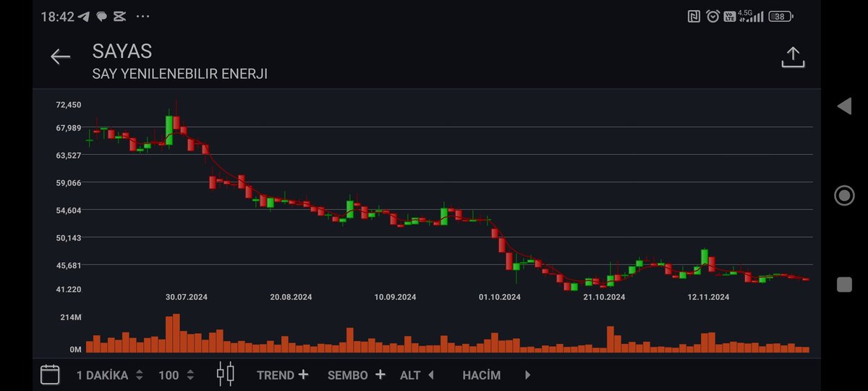Tap the tallest volume bar near 30.07.2024
Image resolution: width=868 pixels, height=391 pixels.
pos(176,333)
